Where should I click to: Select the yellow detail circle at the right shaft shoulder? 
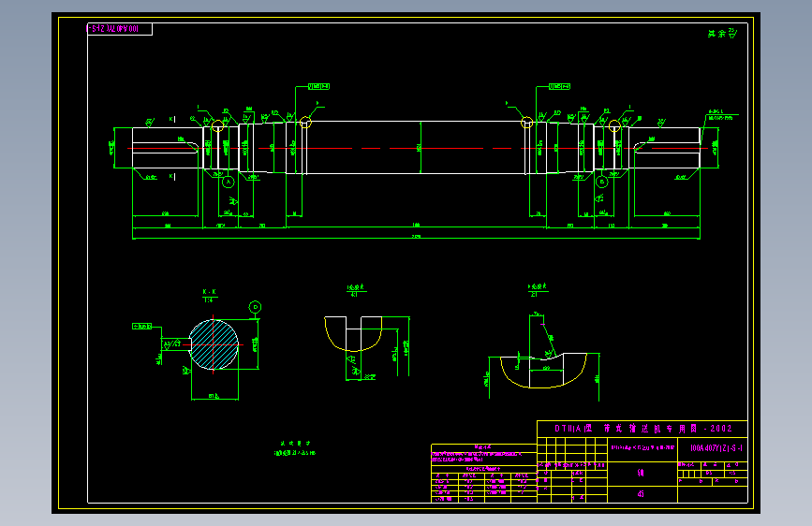point(526,123)
